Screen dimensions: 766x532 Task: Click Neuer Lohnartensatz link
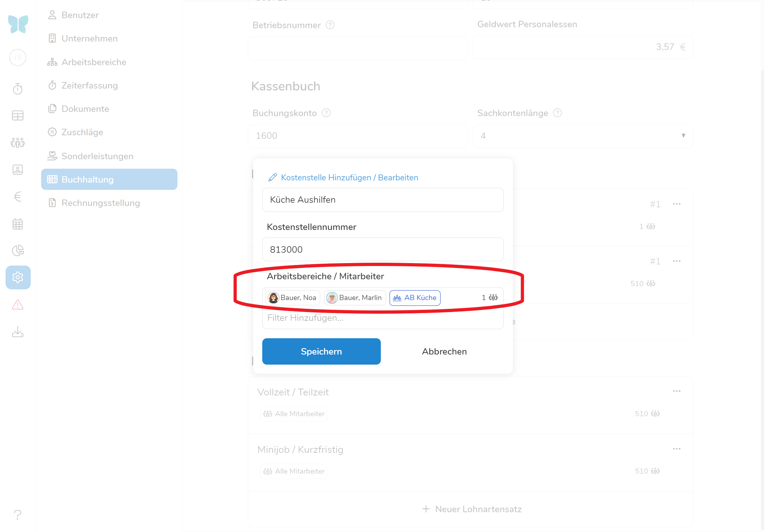(x=472, y=509)
